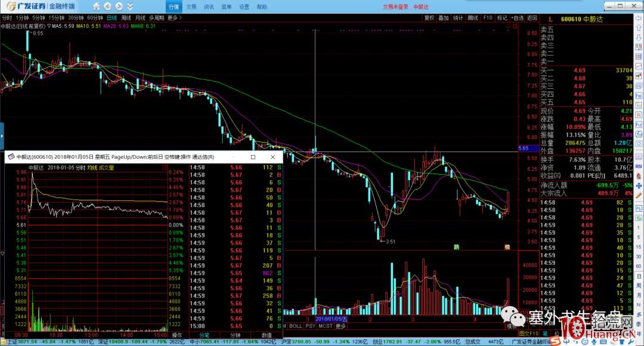The width and height of the screenshot is (644, 346).
Task: Click the 标记 toolbar button
Action: [x=502, y=18]
